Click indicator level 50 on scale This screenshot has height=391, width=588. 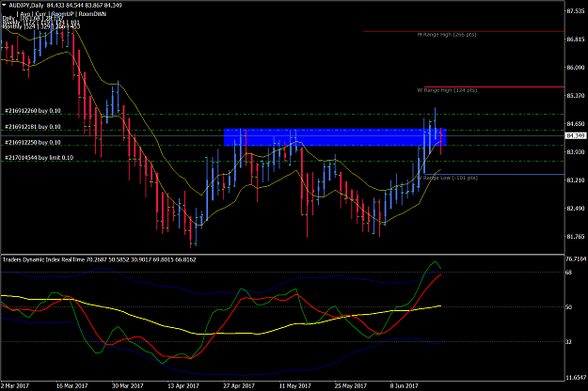tap(568, 307)
